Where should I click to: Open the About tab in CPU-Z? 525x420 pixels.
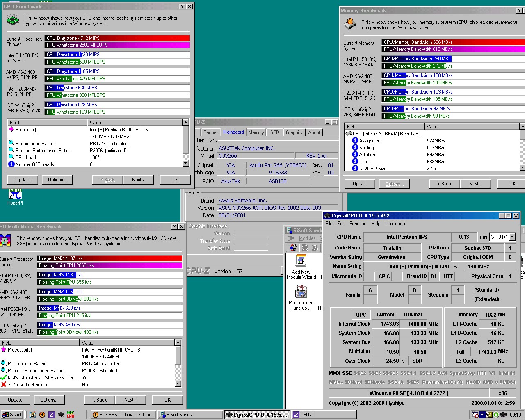click(x=314, y=132)
